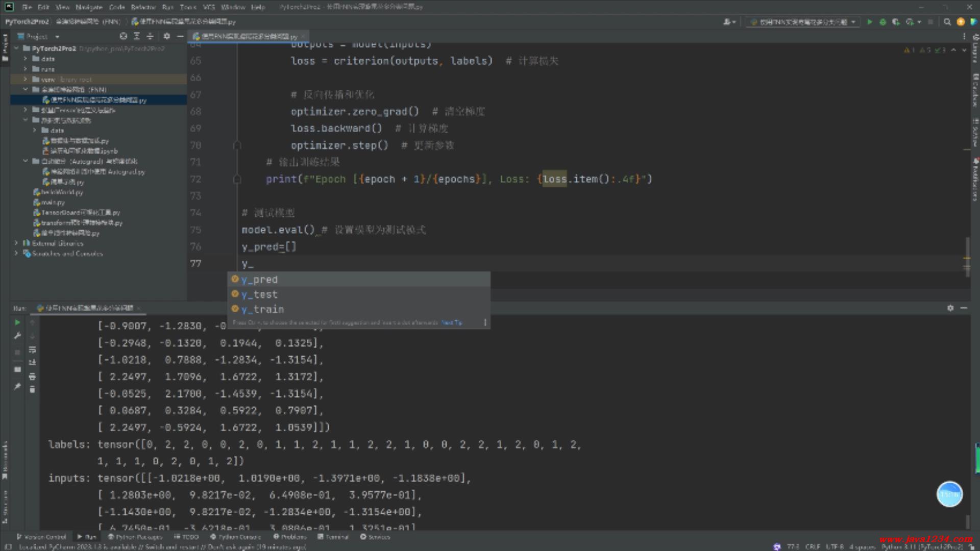This screenshot has height=551, width=980.
Task: Rerun the script in the Run panel
Action: (17, 322)
